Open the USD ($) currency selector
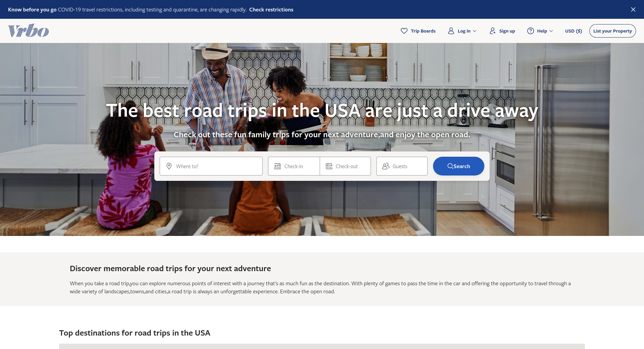 (573, 31)
